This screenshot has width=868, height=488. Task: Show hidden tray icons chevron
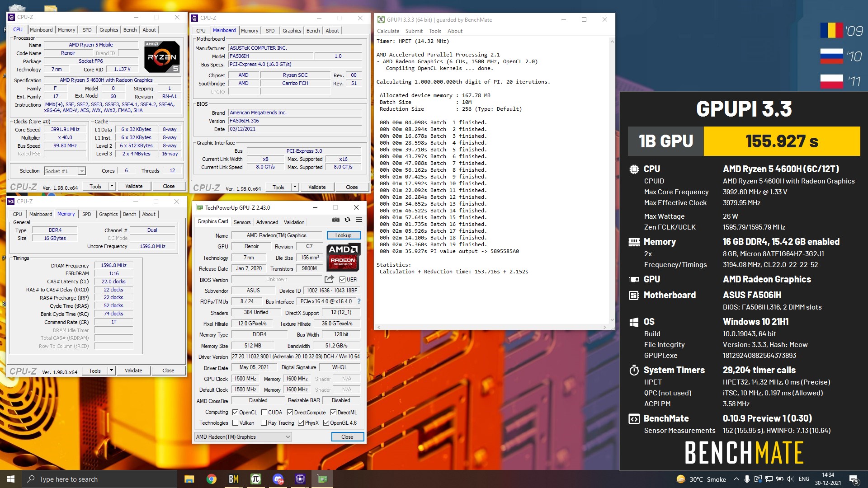[x=736, y=479]
